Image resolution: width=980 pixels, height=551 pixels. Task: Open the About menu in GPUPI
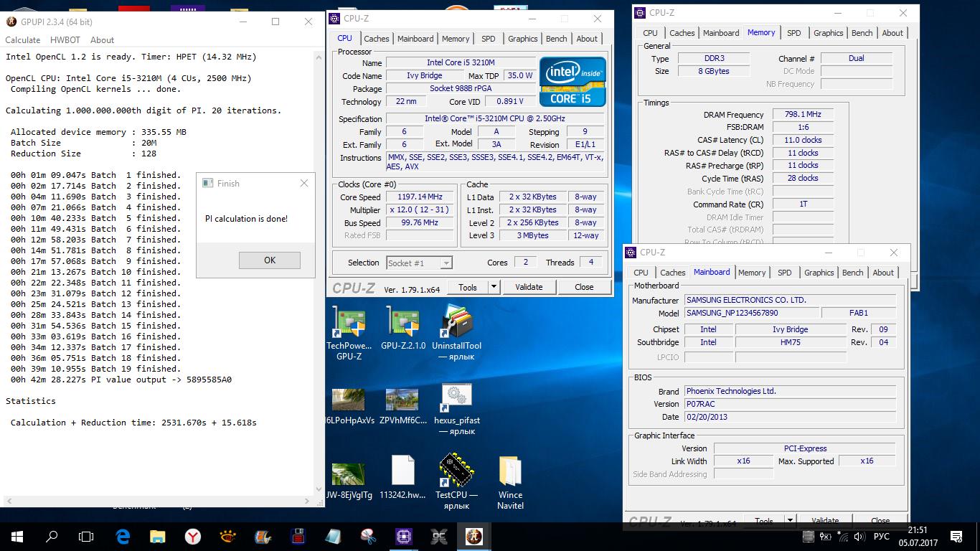click(x=102, y=40)
